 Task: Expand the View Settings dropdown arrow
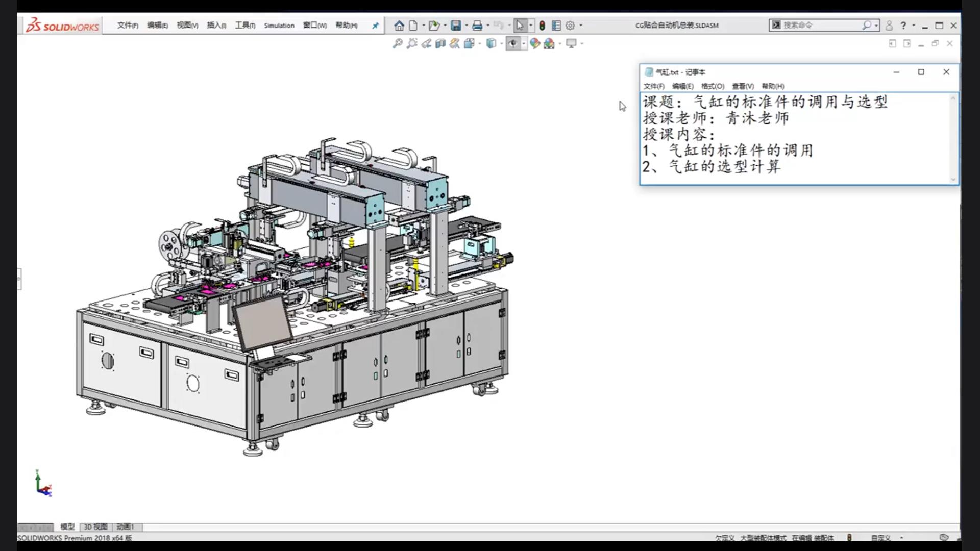click(x=582, y=44)
